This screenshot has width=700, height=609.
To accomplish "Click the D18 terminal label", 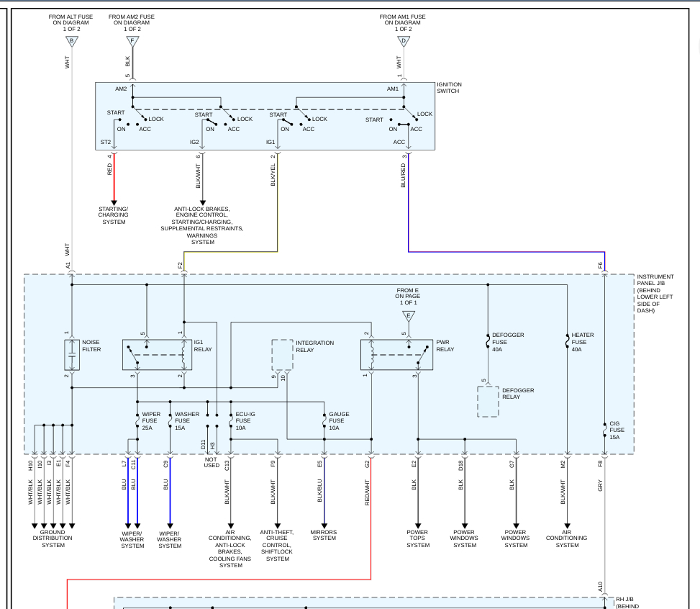I will [x=460, y=465].
